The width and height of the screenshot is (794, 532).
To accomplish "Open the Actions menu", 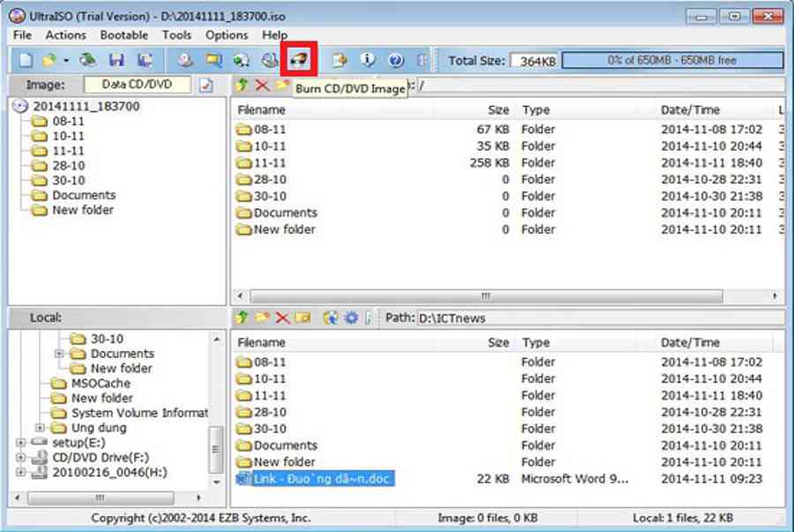I will (x=66, y=35).
